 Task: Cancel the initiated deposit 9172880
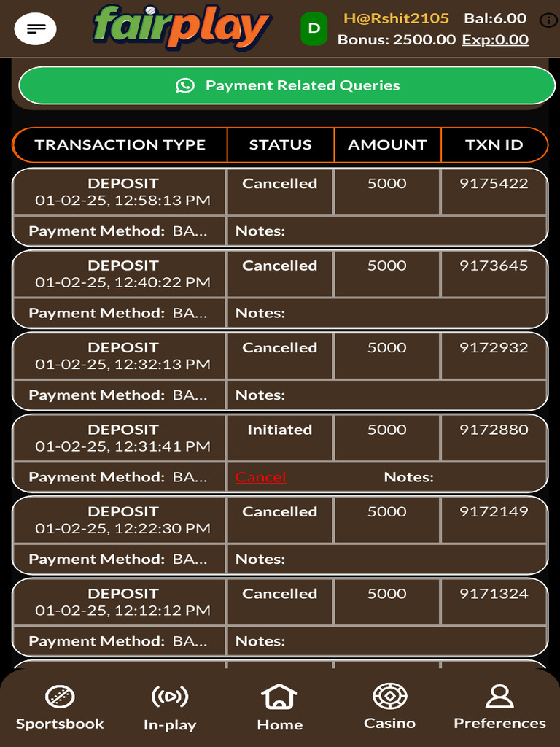260,477
